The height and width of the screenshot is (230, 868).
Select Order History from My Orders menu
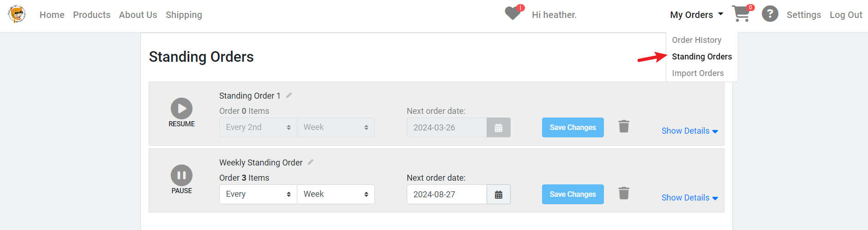point(697,40)
